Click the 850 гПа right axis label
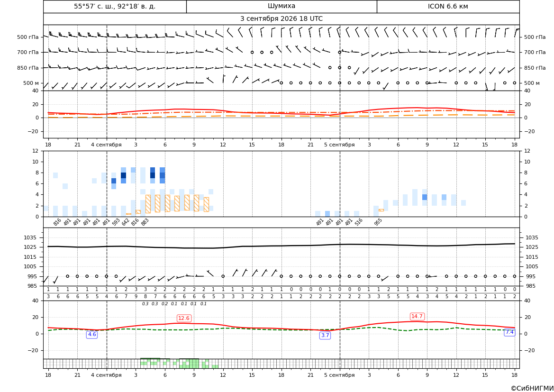The width and height of the screenshot is (554, 392). (x=535, y=68)
